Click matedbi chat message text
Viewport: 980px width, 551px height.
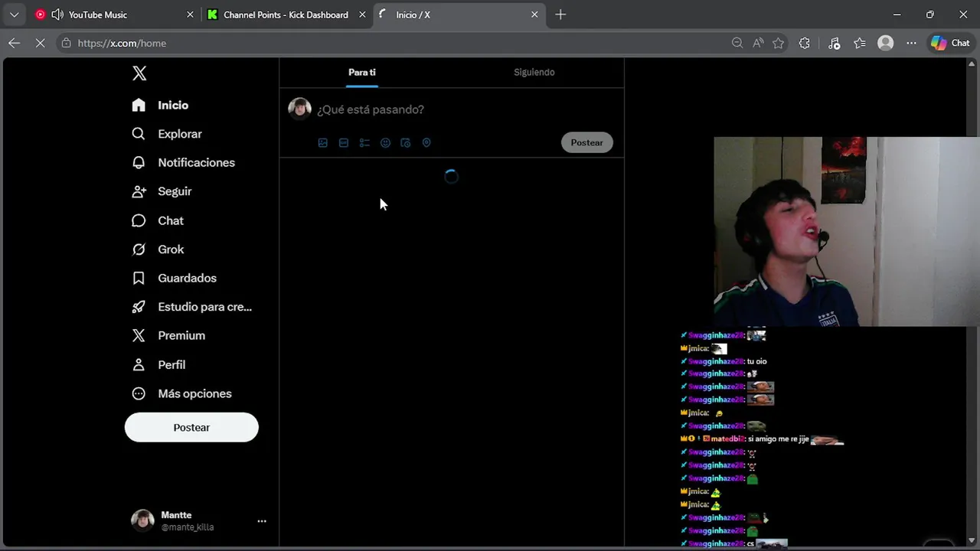click(779, 439)
